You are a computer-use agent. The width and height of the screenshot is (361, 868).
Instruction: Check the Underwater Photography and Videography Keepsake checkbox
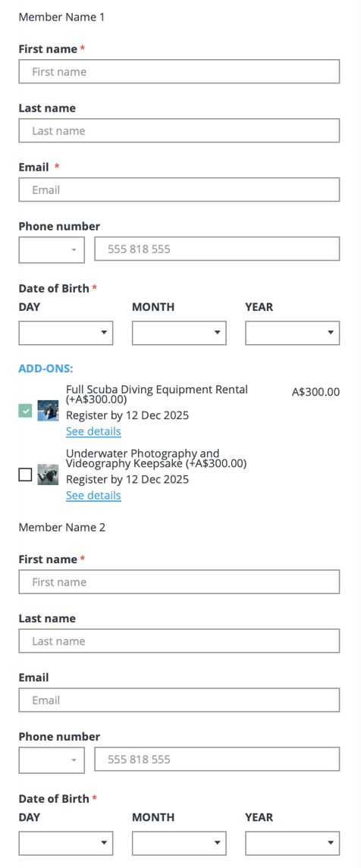(26, 475)
